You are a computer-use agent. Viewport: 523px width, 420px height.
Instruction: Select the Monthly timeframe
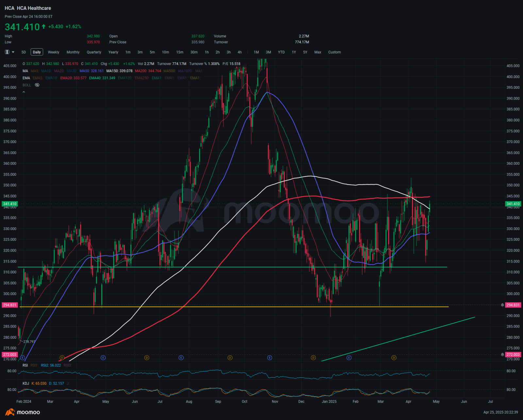pyautogui.click(x=73, y=52)
